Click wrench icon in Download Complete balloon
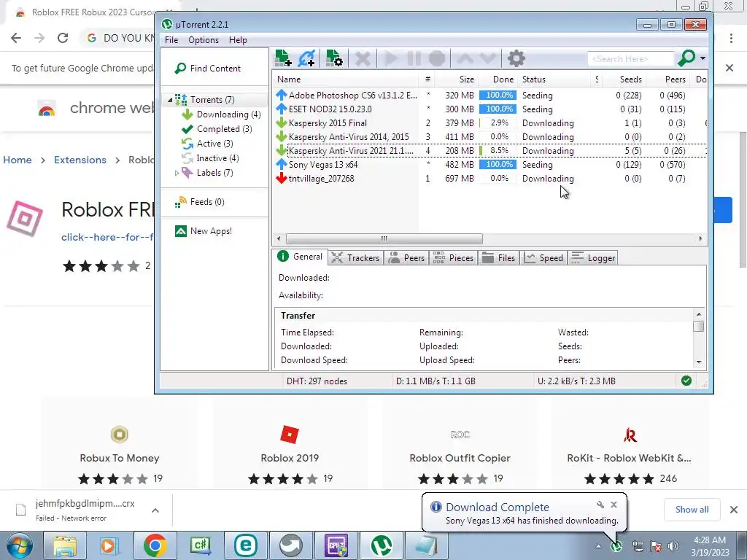The width and height of the screenshot is (747, 560). pyautogui.click(x=600, y=505)
